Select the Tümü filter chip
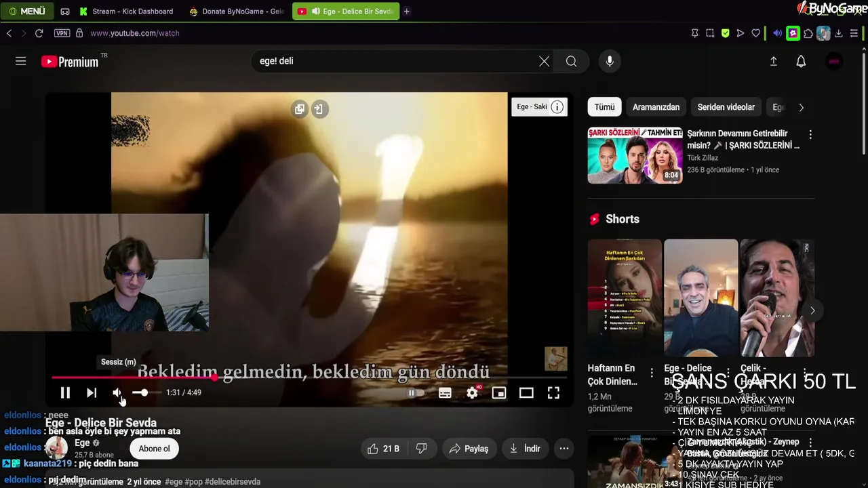 pyautogui.click(x=604, y=107)
